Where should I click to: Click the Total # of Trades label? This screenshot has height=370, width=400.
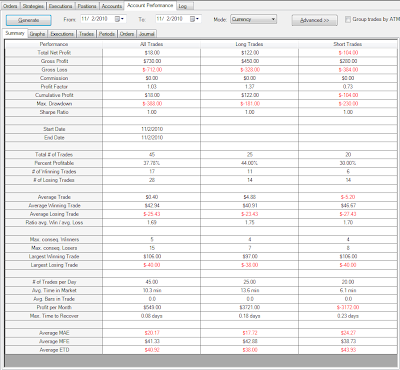coord(54,155)
